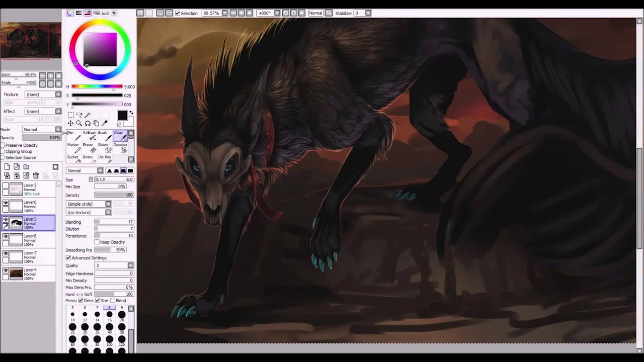Enable Keep Opacity checkbox
Screen dimensions: 644x362
click(97, 242)
